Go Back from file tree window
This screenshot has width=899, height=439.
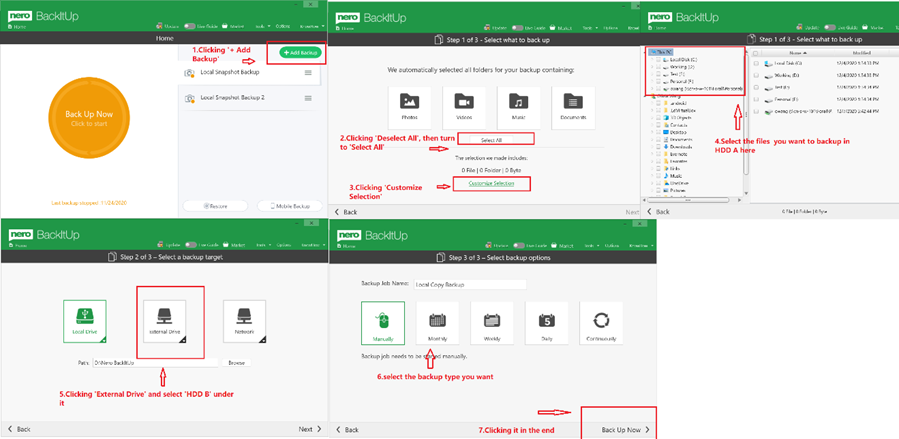coord(658,212)
